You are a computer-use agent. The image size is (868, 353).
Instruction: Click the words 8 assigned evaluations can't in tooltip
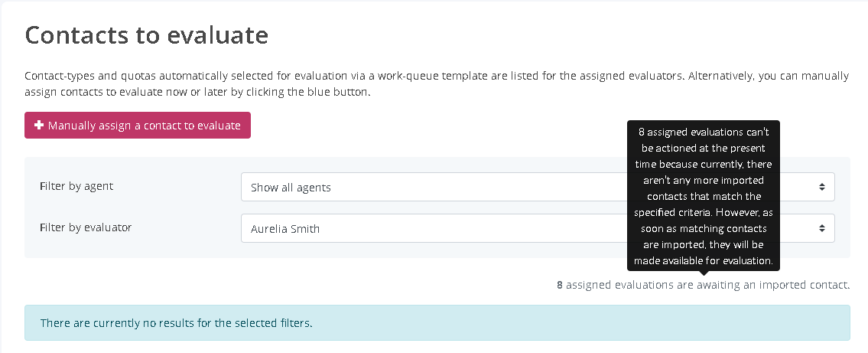point(704,132)
